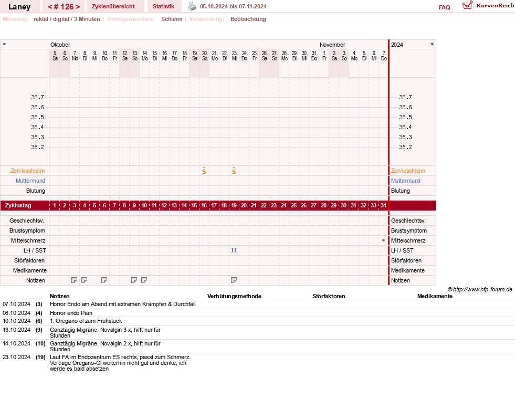Click left 'LH / SST' row label
The width and height of the screenshot is (515, 420).
tap(35, 250)
